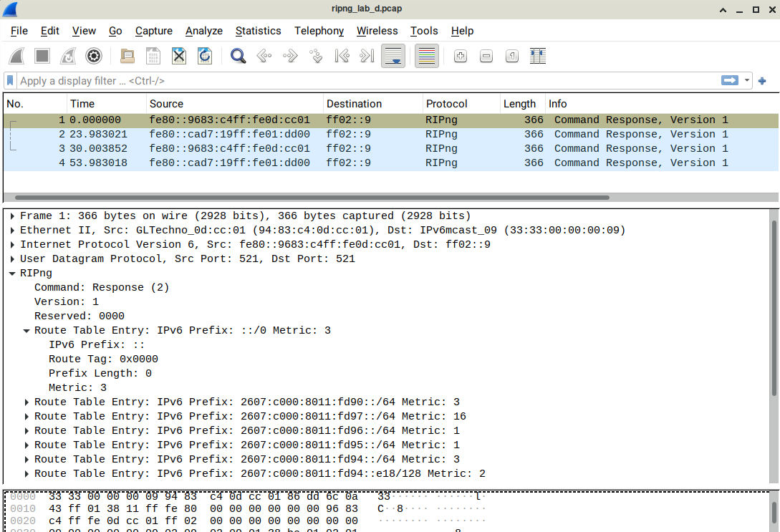Reload the capture file from toolbar
Screen dimensions: 780x532
pos(205,56)
